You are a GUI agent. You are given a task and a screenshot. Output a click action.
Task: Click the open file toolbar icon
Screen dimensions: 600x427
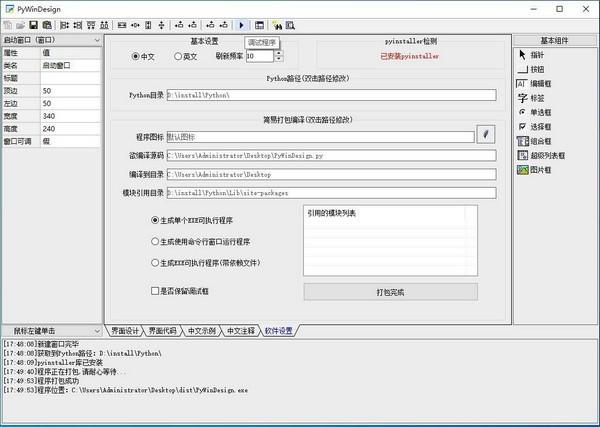tap(20, 26)
